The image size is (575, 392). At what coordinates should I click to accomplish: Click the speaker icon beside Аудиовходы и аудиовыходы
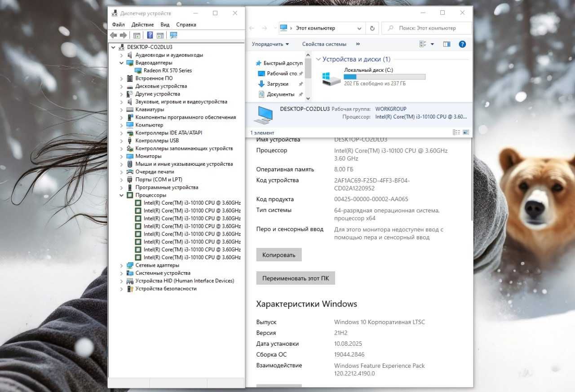pos(130,55)
